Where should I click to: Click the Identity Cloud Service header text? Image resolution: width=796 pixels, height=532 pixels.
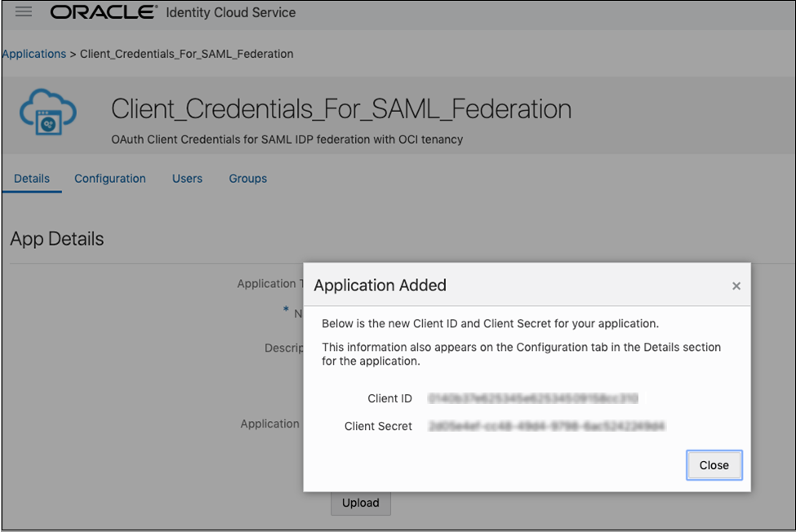(x=231, y=12)
